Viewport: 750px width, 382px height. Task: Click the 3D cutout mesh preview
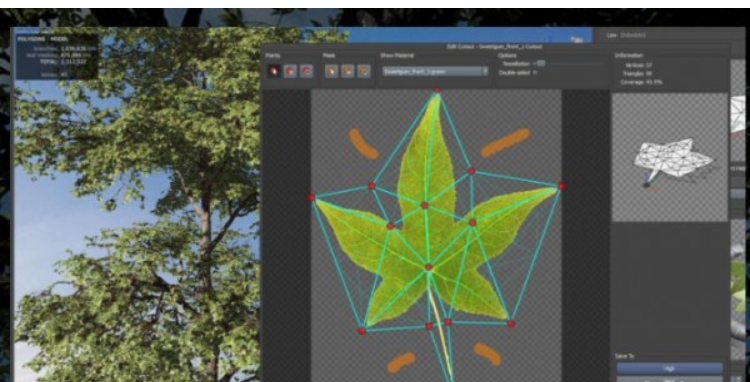click(670, 157)
